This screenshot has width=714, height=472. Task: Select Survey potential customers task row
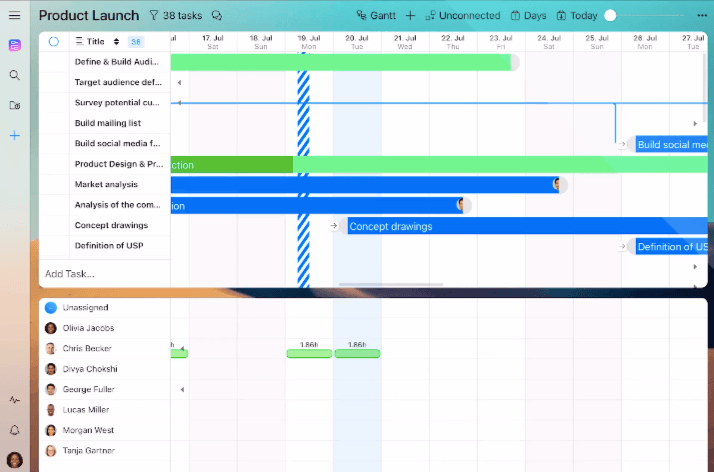tap(105, 103)
